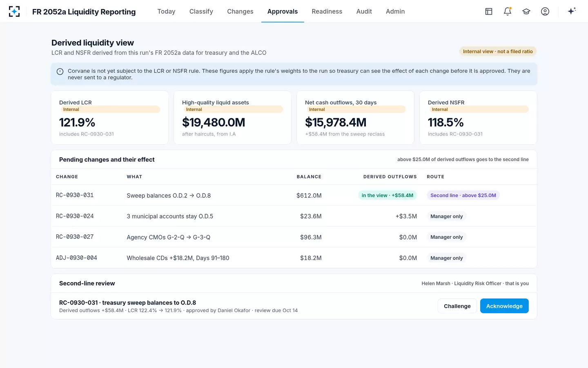Click the info icon in the blue banner

pyautogui.click(x=60, y=72)
